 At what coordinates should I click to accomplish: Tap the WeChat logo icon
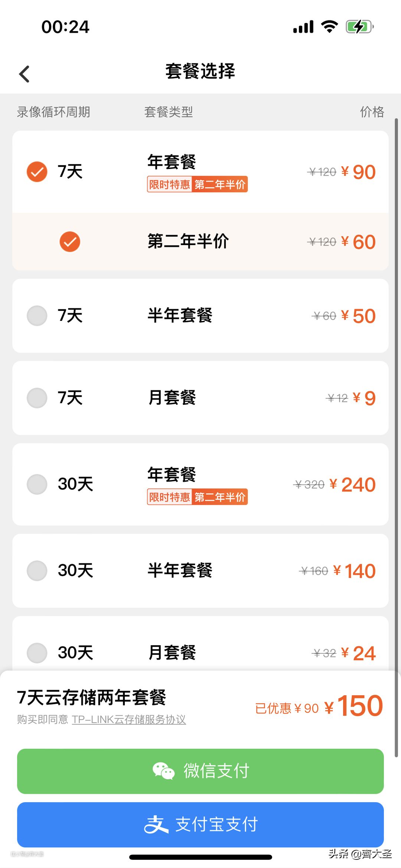point(163,771)
